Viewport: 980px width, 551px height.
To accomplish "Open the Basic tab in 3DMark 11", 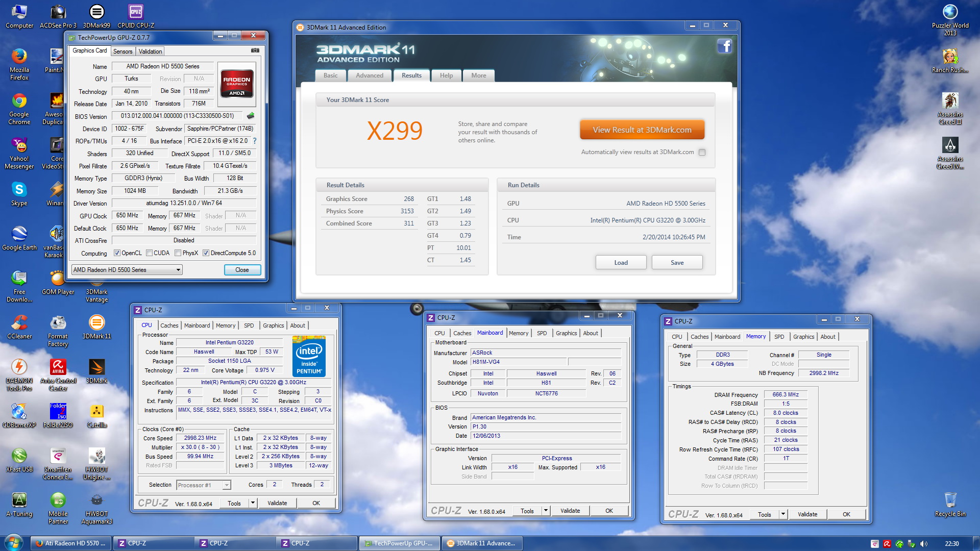I will click(330, 76).
